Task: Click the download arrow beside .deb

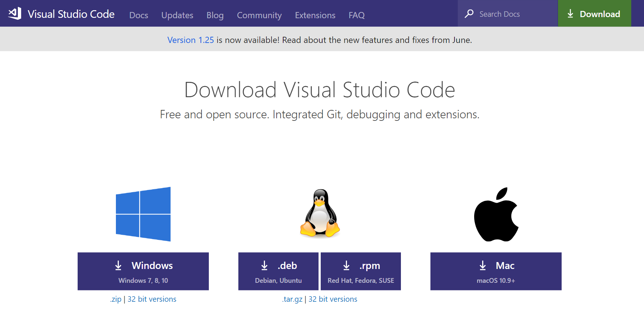Action: tap(265, 265)
